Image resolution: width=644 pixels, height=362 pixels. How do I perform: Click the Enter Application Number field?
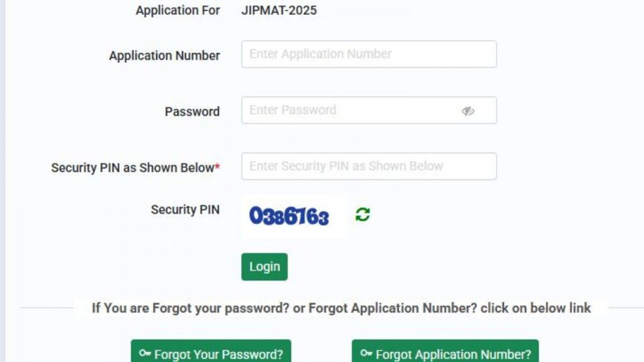369,54
